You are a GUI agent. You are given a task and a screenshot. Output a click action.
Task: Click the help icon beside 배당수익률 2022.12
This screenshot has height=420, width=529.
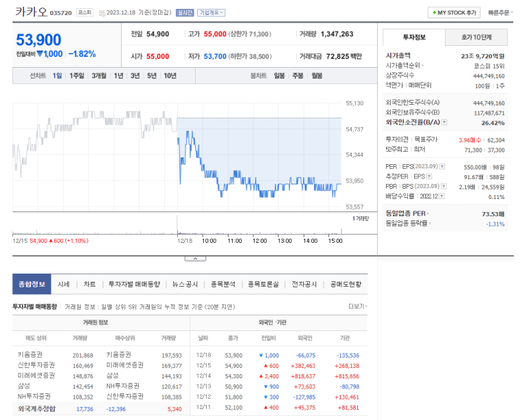441,196
